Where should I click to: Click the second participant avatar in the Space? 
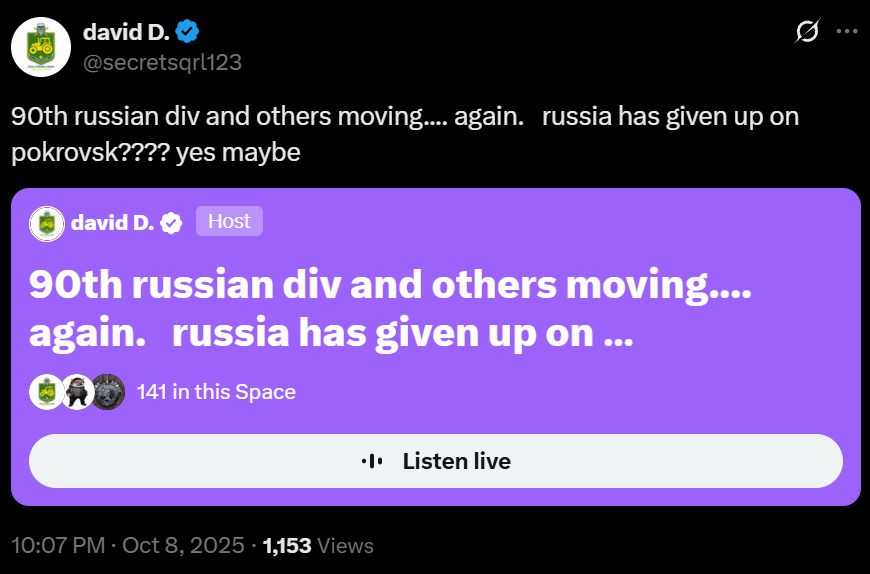click(77, 392)
